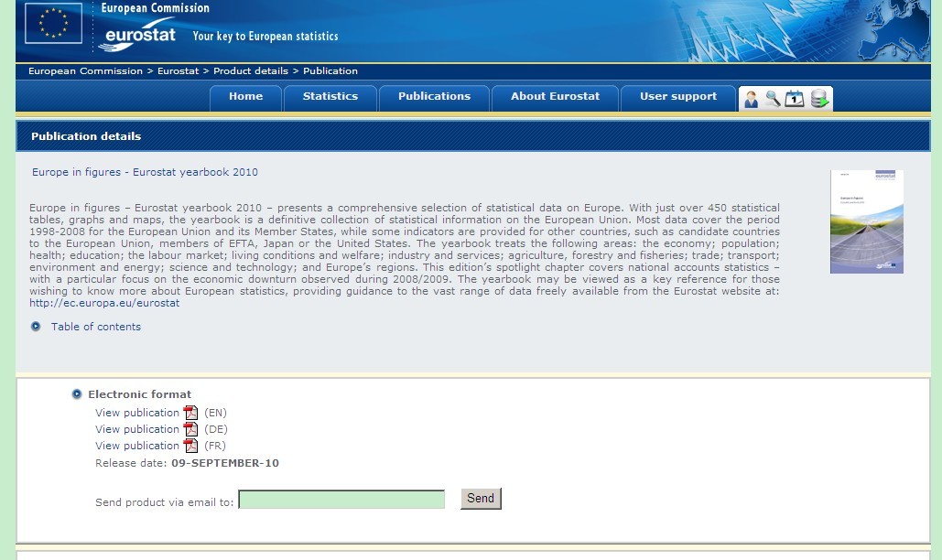View publication in German (DE)
The image size is (942, 560).
[137, 429]
